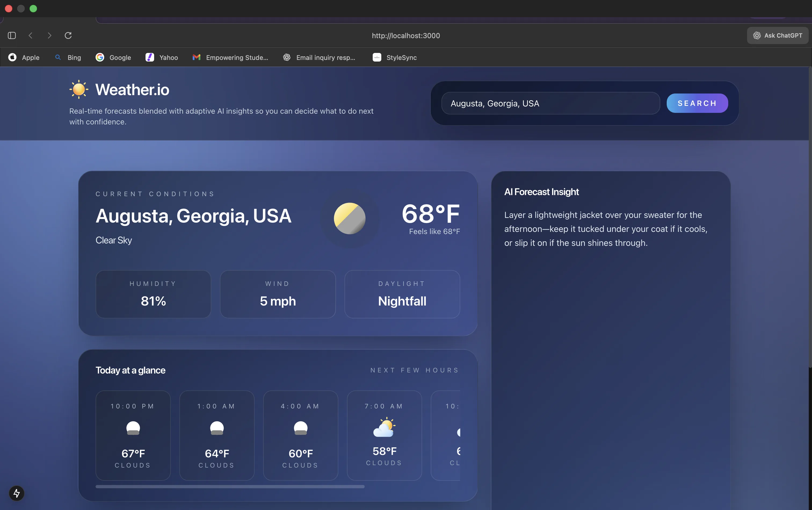The width and height of the screenshot is (812, 510).
Task: Click the address bar showing localhost:3000
Action: pyautogui.click(x=405, y=35)
